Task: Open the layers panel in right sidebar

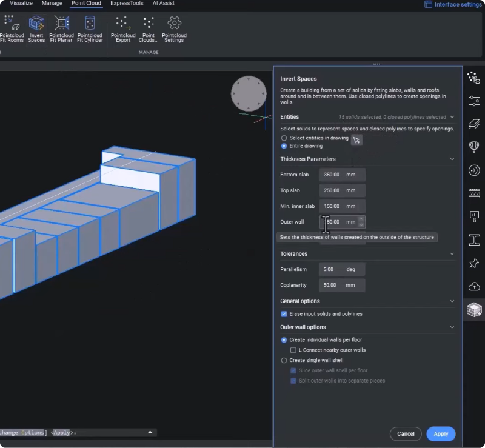Action: [x=474, y=124]
